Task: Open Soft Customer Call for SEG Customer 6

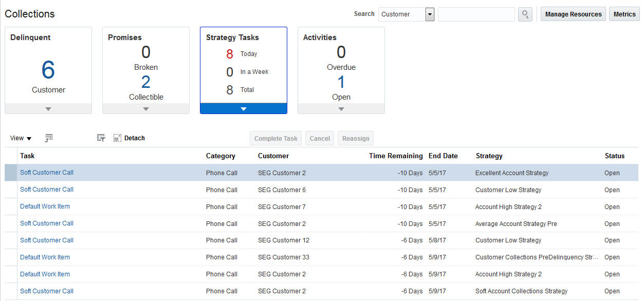Action: point(47,190)
